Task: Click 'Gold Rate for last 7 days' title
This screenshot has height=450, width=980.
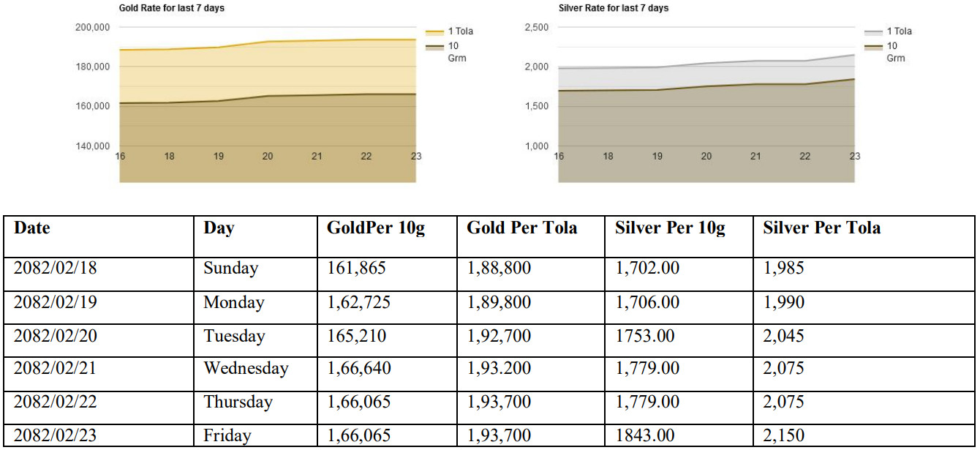Action: tap(171, 8)
